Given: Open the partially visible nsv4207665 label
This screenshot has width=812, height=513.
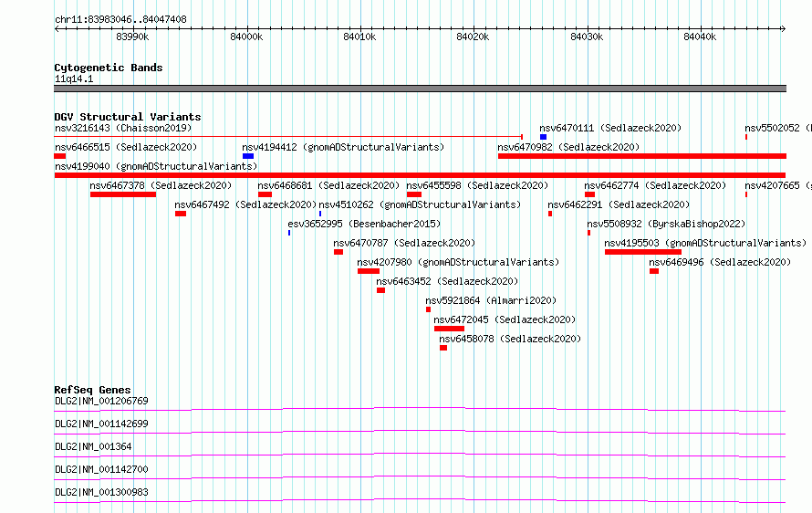Looking at the screenshot, I should [x=778, y=185].
